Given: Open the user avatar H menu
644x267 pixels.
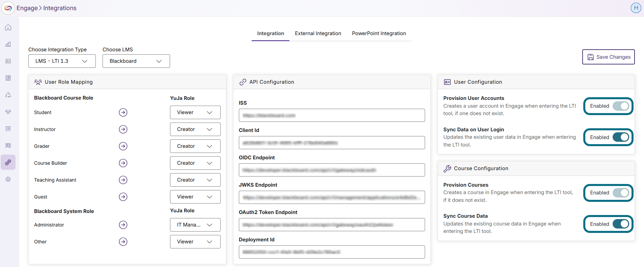Looking at the screenshot, I should (x=636, y=8).
